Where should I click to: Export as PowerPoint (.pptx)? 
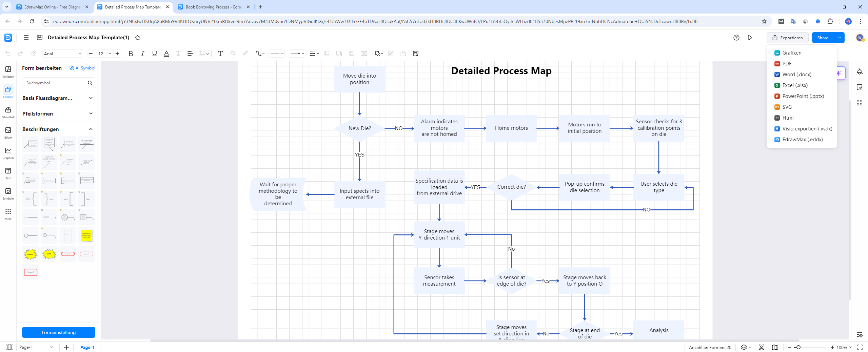pos(802,96)
